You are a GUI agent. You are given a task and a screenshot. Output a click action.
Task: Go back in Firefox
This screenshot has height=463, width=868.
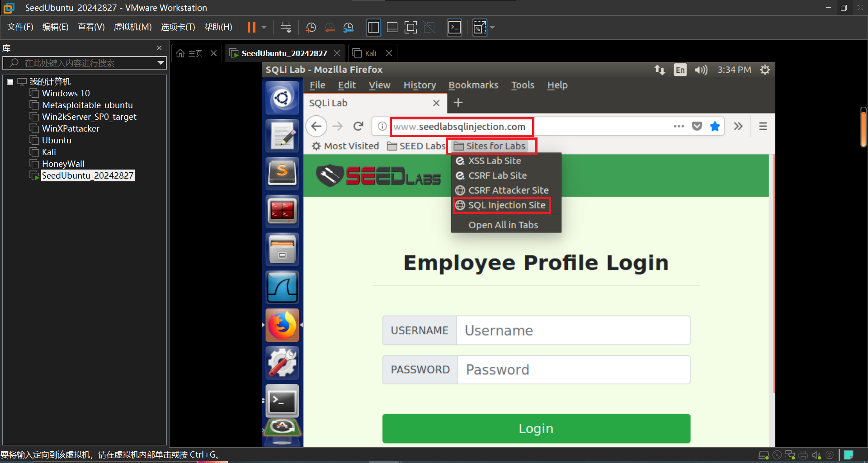point(316,126)
